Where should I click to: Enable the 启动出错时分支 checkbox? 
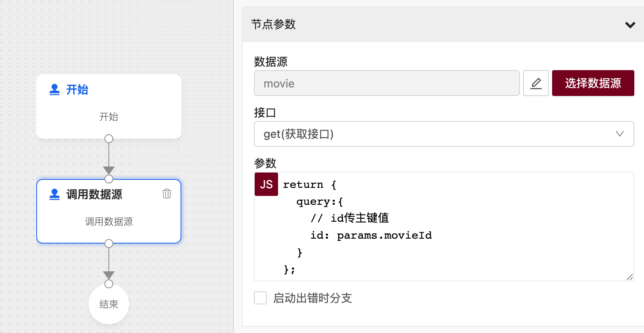260,298
